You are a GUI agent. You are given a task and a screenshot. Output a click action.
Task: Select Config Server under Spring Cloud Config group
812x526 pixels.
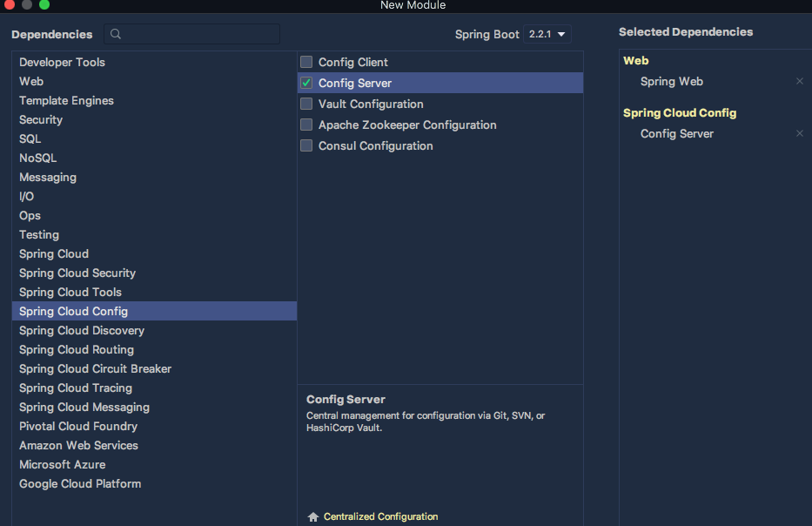(x=677, y=134)
